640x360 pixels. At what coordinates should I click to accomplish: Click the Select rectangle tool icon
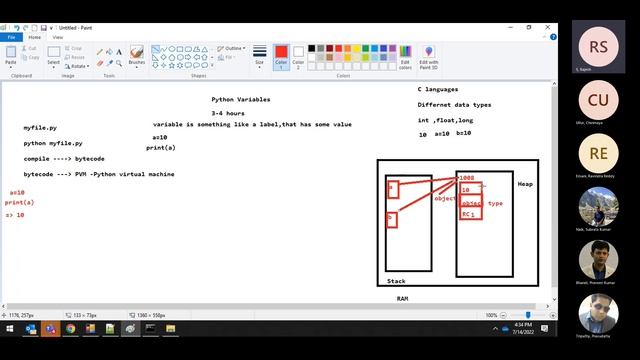click(53, 52)
